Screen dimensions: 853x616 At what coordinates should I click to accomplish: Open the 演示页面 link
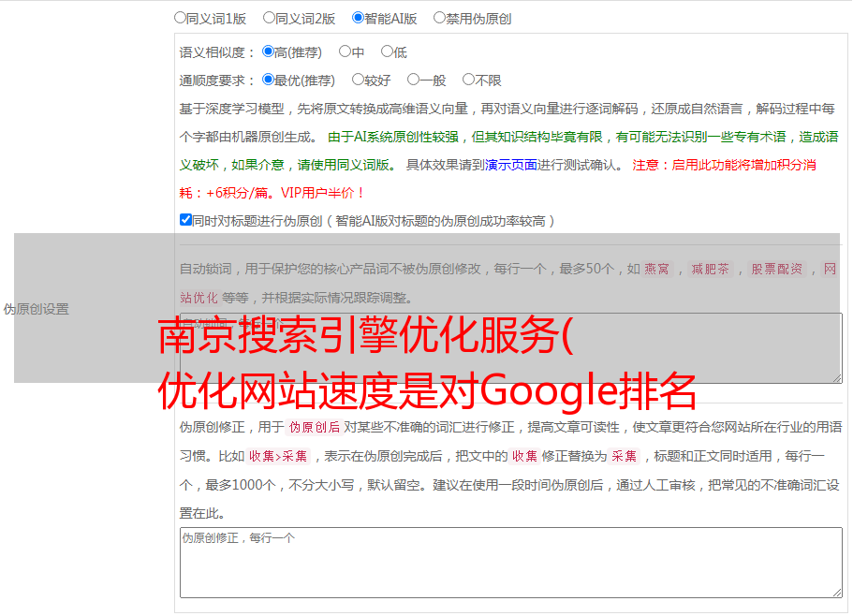click(511, 165)
